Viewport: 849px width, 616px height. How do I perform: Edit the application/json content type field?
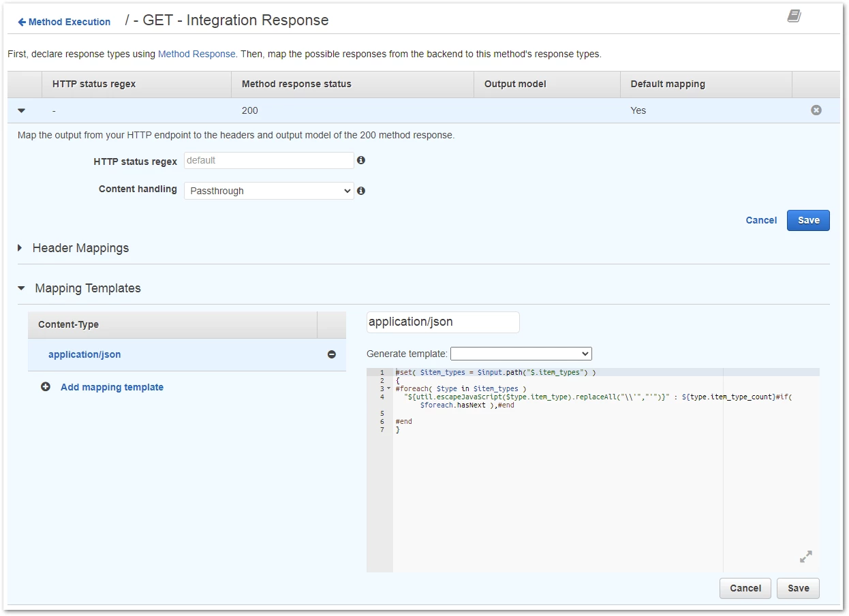[443, 322]
